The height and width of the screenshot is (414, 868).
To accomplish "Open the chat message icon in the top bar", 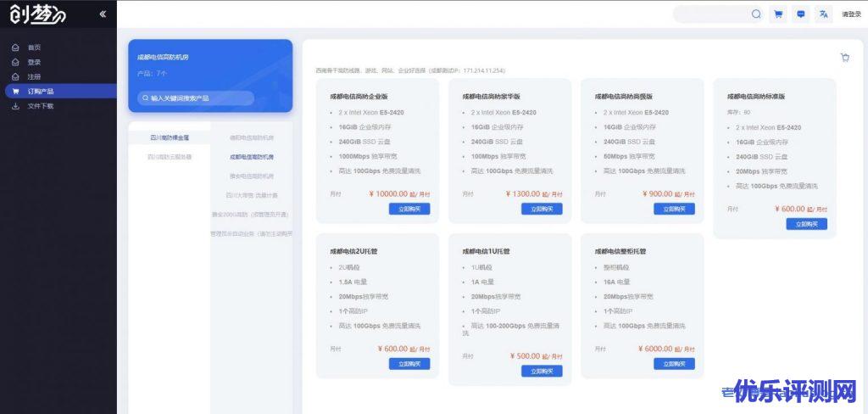I will coord(800,14).
